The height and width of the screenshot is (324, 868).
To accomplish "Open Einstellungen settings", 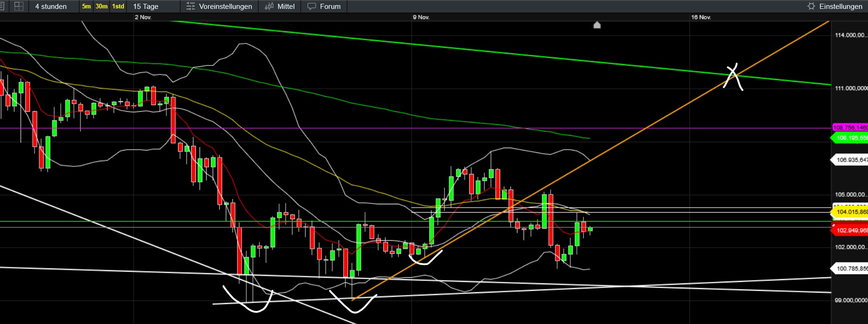I will coord(840,7).
